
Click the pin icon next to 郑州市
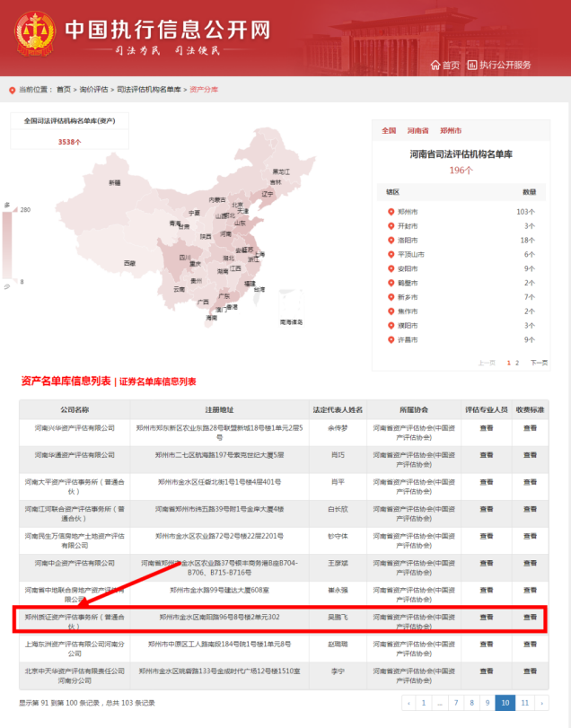391,212
